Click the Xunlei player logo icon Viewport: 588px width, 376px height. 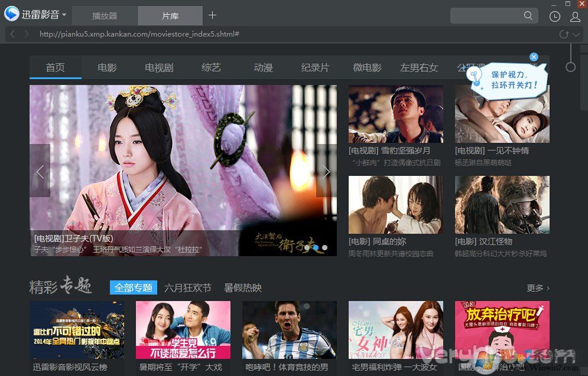click(12, 14)
